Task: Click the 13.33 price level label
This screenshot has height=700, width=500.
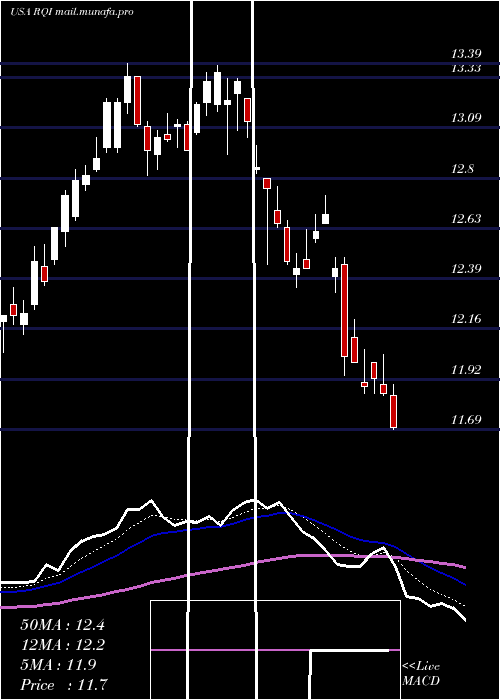Action: point(466,68)
